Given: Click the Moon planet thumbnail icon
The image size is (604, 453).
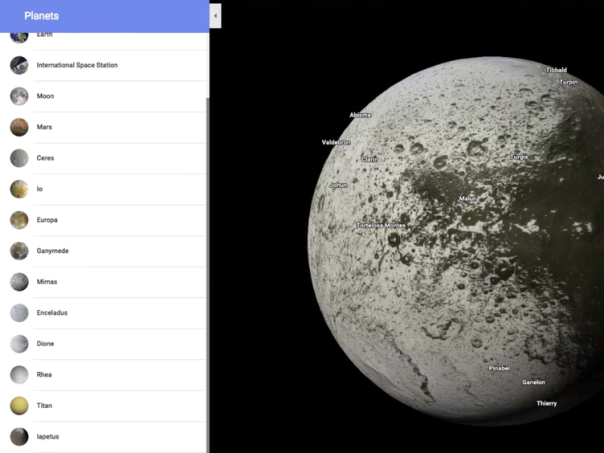Looking at the screenshot, I should click(19, 96).
